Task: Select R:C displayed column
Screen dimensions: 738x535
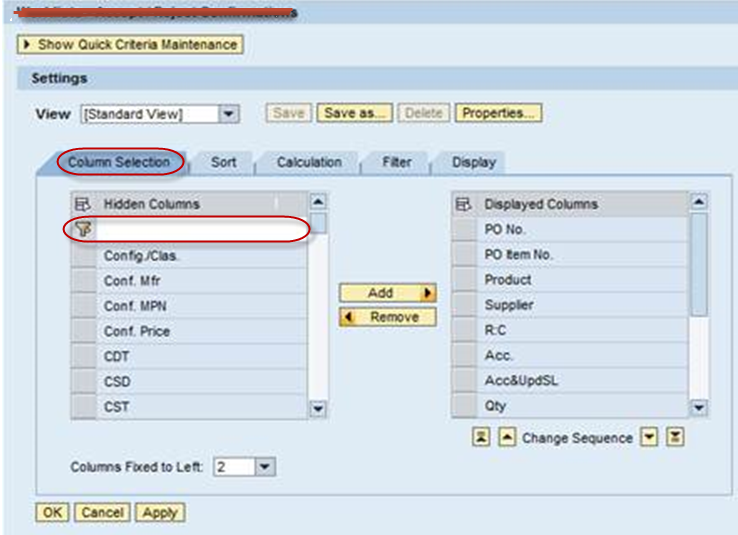Action: (x=583, y=330)
